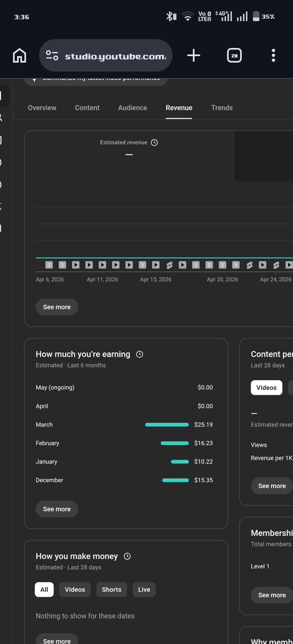The height and width of the screenshot is (644, 293).
Task: Click the May (ongoing) row label
Action: click(55, 387)
